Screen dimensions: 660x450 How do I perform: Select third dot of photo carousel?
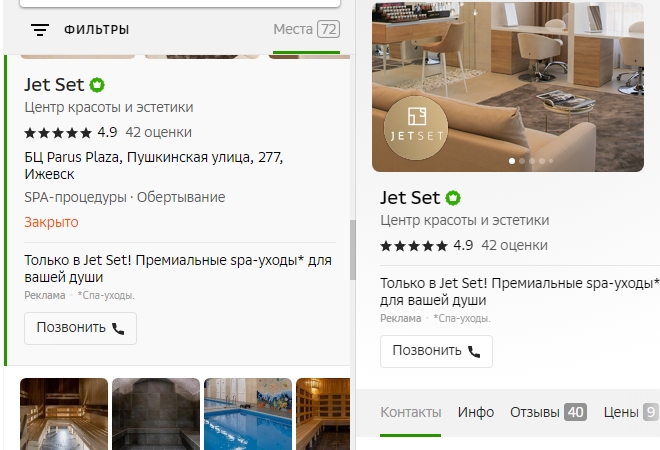tap(532, 161)
